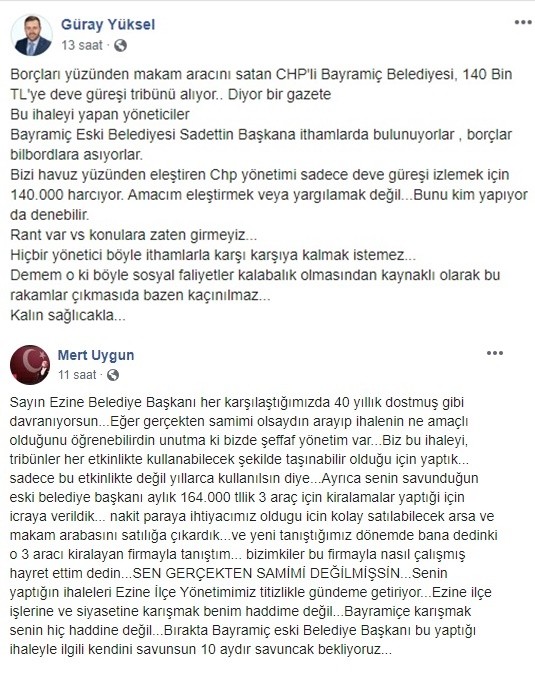Viewport: 535px width, 674px height.
Task: Click the line starting 'Hiçbir yönetici böyle ithamlarla'
Action: [x=213, y=255]
